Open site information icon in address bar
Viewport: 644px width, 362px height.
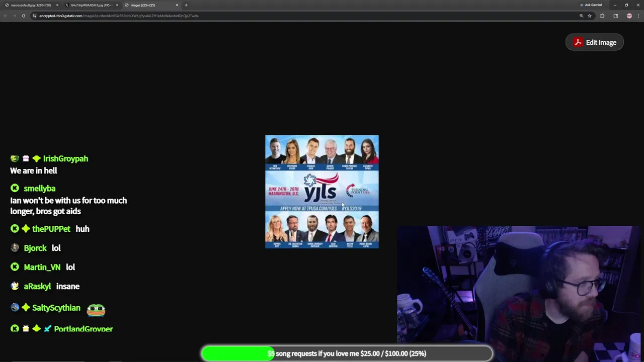[x=34, y=16]
